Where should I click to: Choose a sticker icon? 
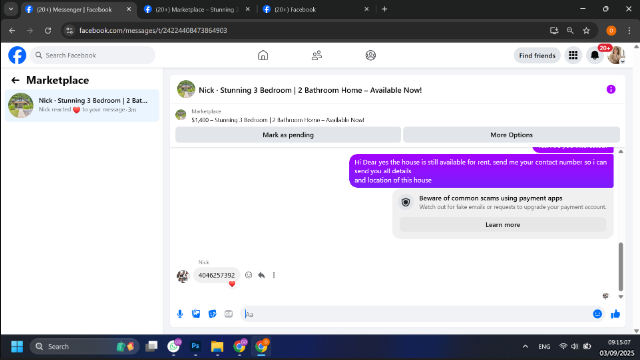click(212, 314)
